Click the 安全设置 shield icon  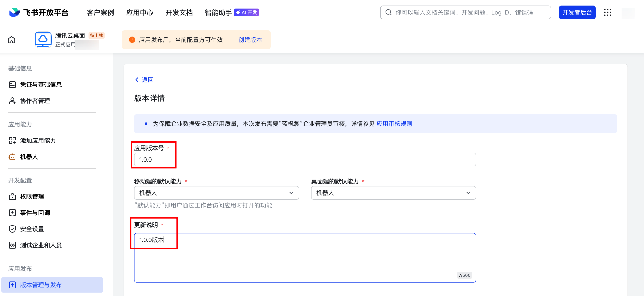pyautogui.click(x=12, y=229)
